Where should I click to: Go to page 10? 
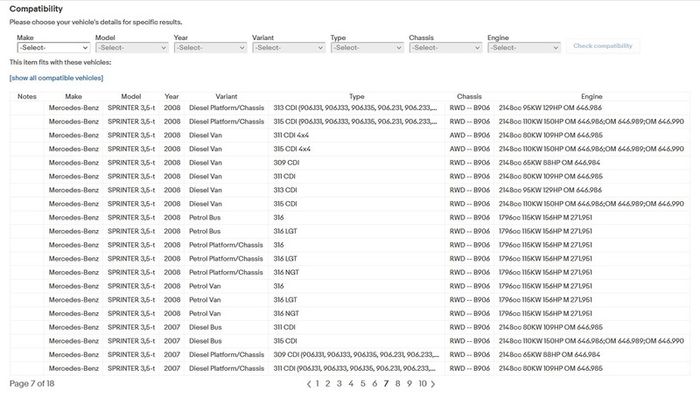[x=422, y=384]
